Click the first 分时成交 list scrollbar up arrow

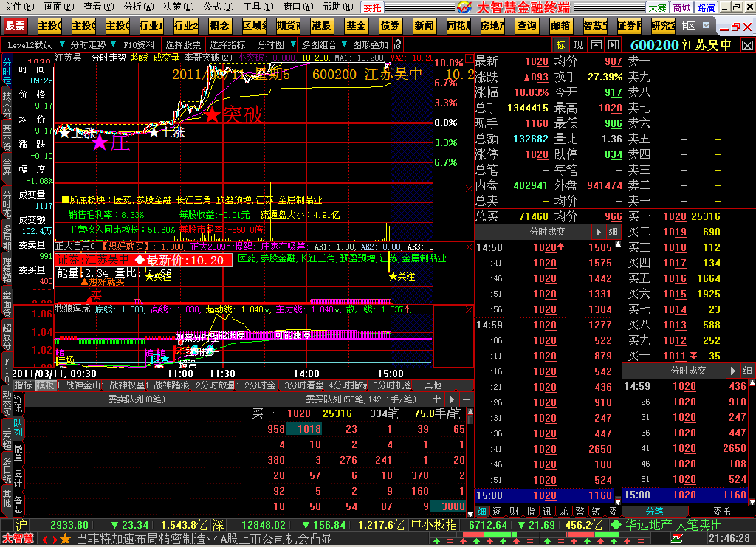click(x=618, y=244)
